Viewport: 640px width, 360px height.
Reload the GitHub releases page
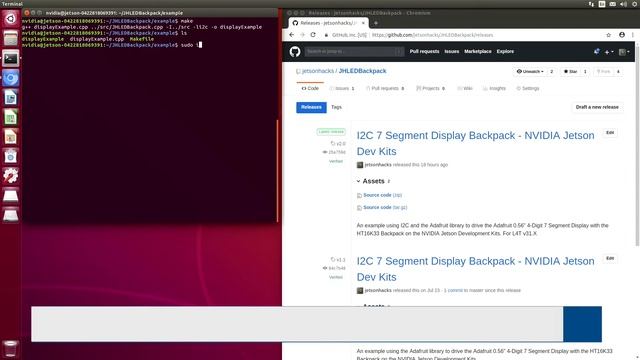313,35
